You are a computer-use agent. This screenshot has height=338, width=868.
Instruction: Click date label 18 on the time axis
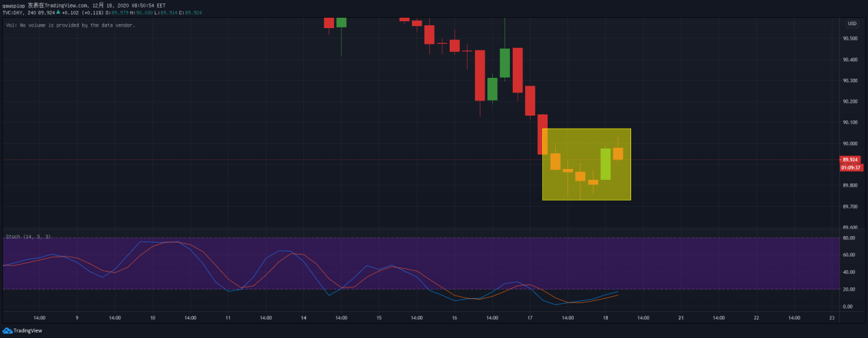coord(605,317)
